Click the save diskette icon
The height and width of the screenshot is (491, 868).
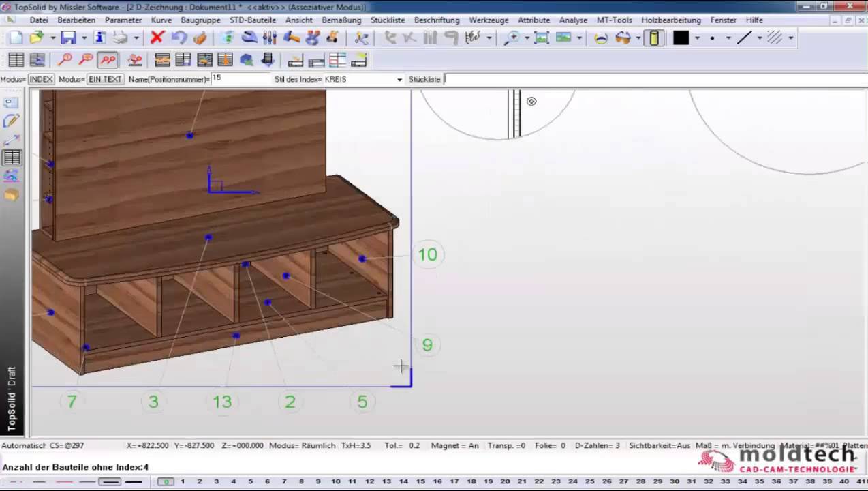pyautogui.click(x=68, y=38)
